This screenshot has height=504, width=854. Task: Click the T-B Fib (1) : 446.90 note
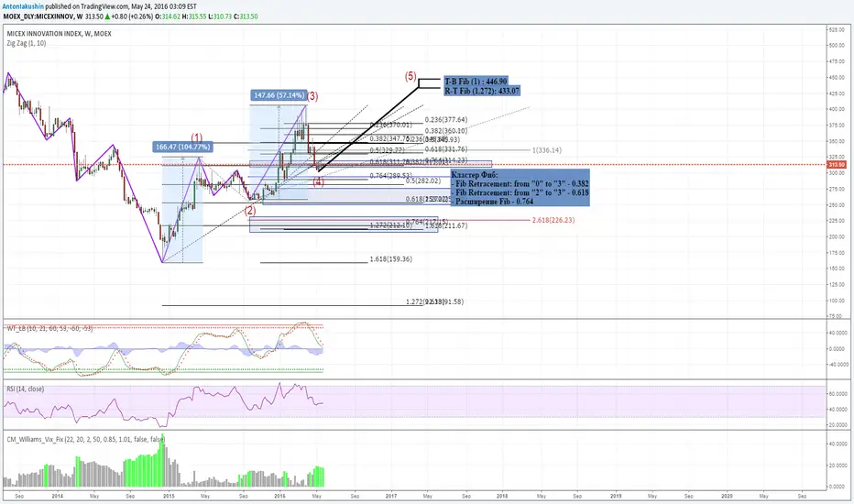[476, 82]
